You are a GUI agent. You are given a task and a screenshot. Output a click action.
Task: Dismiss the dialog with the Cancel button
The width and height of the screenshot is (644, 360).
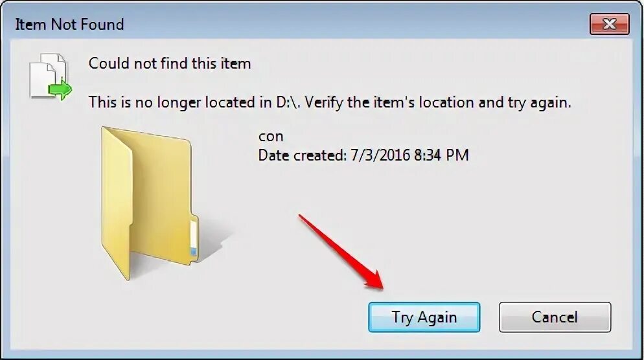(x=555, y=317)
